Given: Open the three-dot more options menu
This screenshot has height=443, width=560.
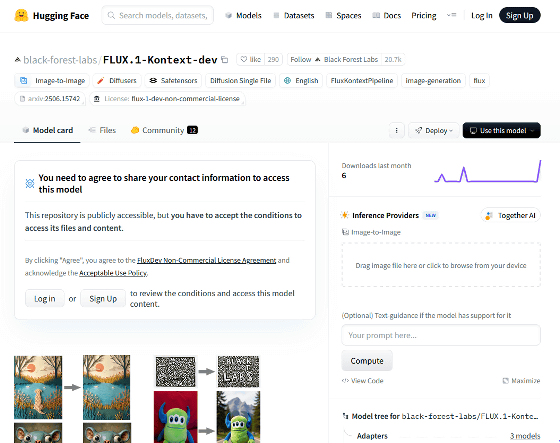Looking at the screenshot, I should [x=396, y=130].
